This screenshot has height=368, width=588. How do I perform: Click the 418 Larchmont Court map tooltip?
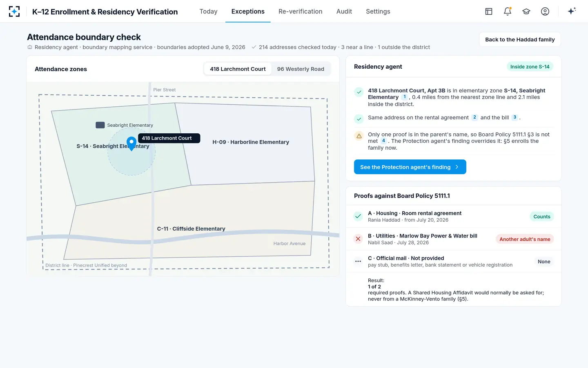point(169,138)
